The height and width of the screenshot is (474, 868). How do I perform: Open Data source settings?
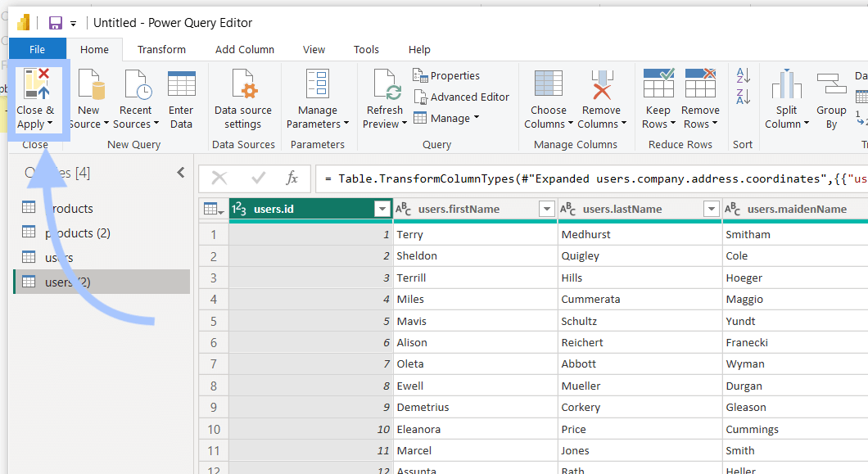(x=243, y=100)
